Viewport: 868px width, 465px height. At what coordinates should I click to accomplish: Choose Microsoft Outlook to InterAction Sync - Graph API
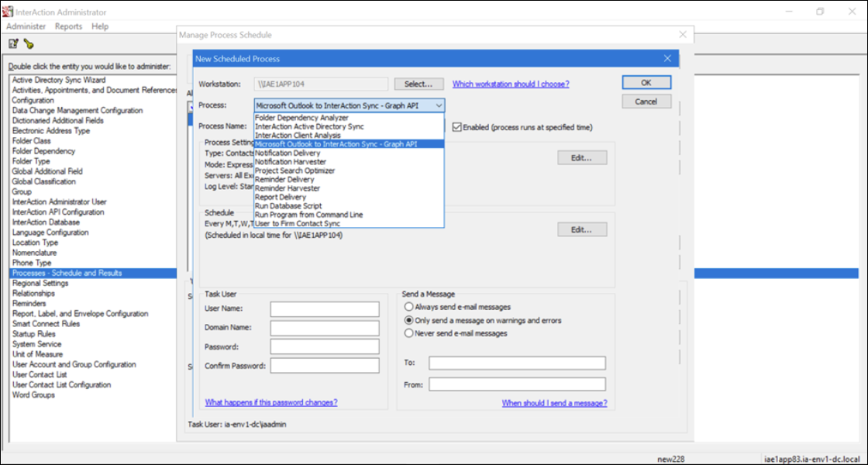(x=349, y=144)
